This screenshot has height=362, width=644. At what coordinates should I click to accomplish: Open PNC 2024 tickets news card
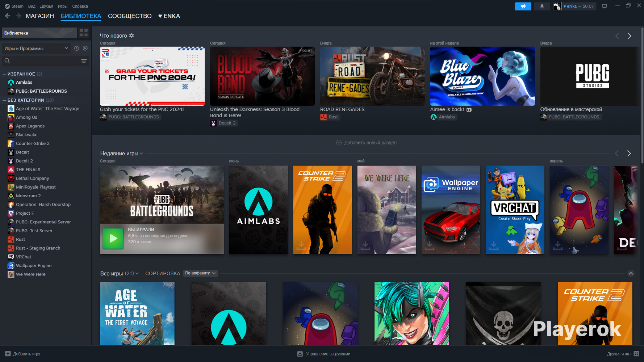pyautogui.click(x=152, y=76)
